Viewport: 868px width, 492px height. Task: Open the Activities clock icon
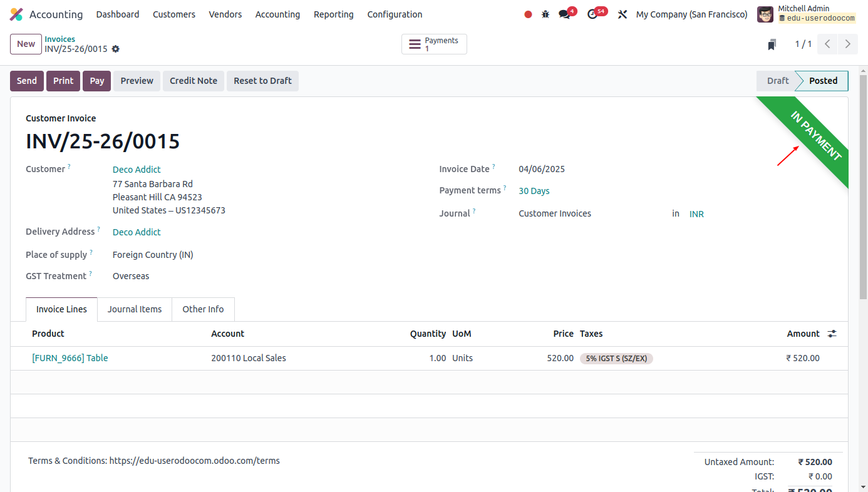coord(593,14)
